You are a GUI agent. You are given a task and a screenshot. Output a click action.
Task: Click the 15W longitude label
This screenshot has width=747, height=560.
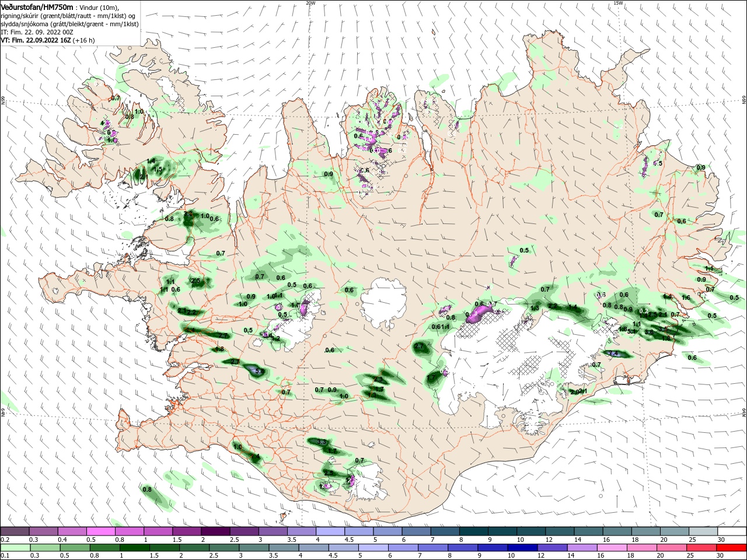point(618,3)
